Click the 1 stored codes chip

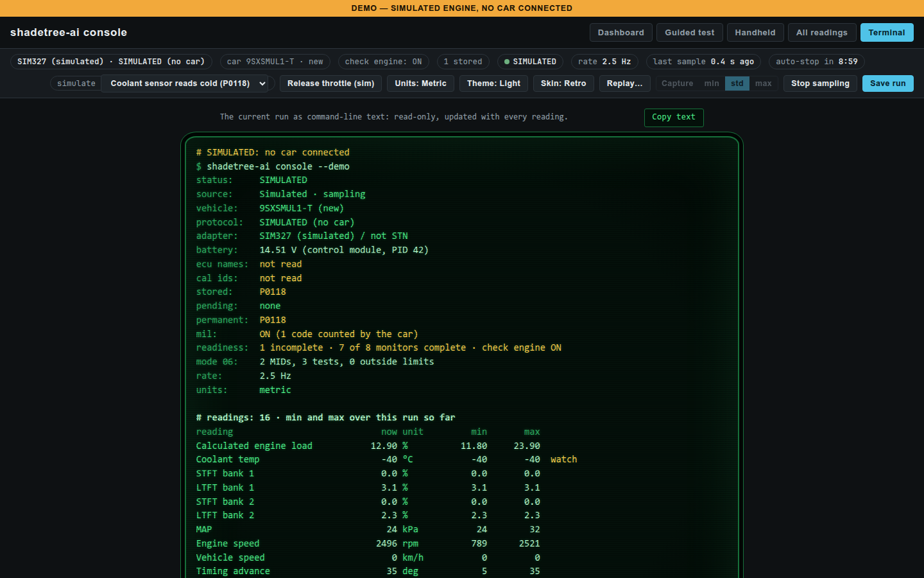click(x=463, y=62)
